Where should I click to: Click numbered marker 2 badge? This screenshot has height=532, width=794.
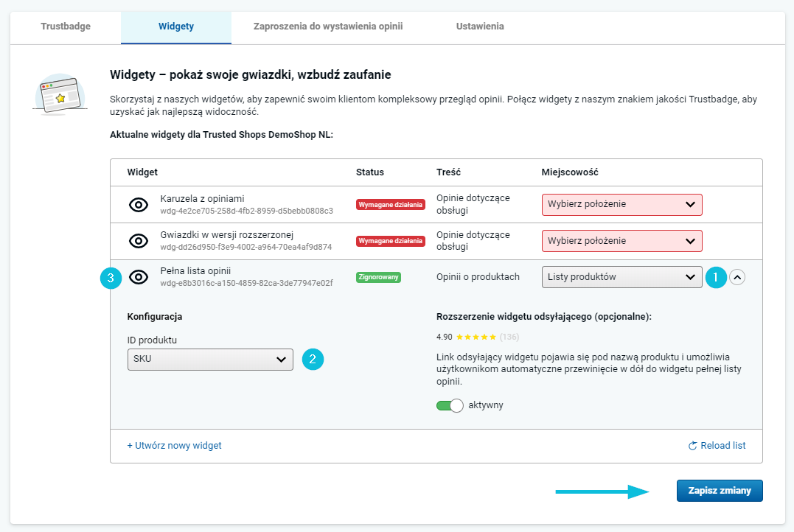point(313,359)
